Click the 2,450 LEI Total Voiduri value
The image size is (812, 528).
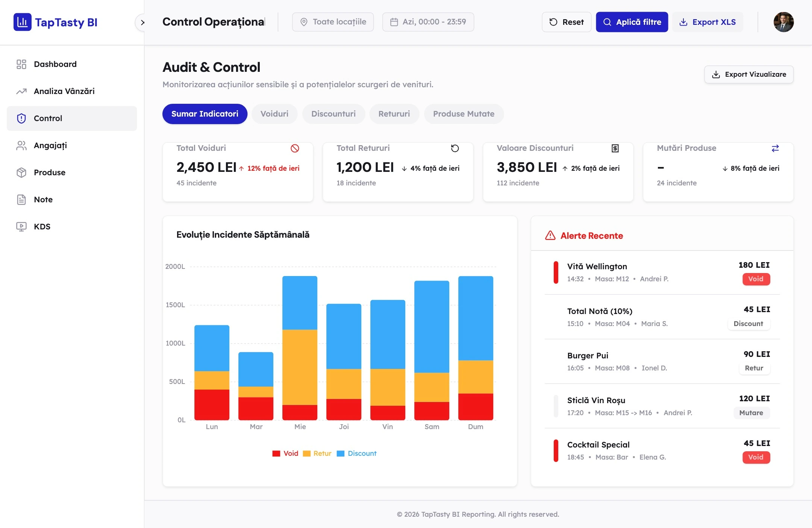(206, 167)
